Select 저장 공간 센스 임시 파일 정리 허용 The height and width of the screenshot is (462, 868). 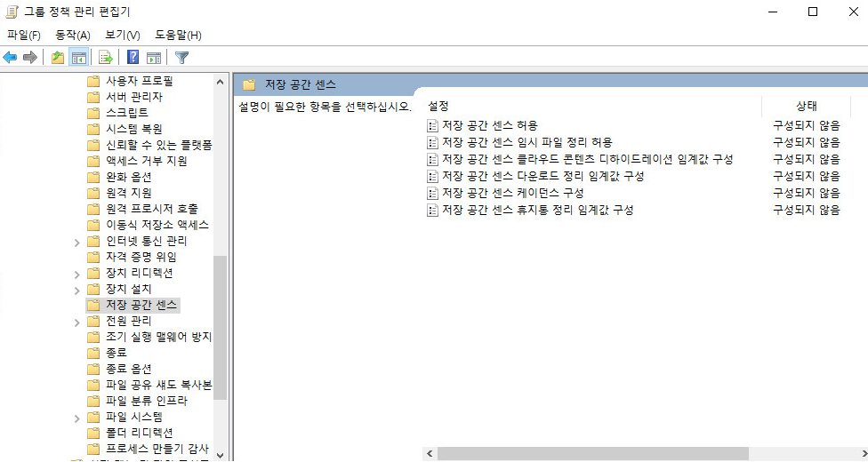[x=526, y=143]
